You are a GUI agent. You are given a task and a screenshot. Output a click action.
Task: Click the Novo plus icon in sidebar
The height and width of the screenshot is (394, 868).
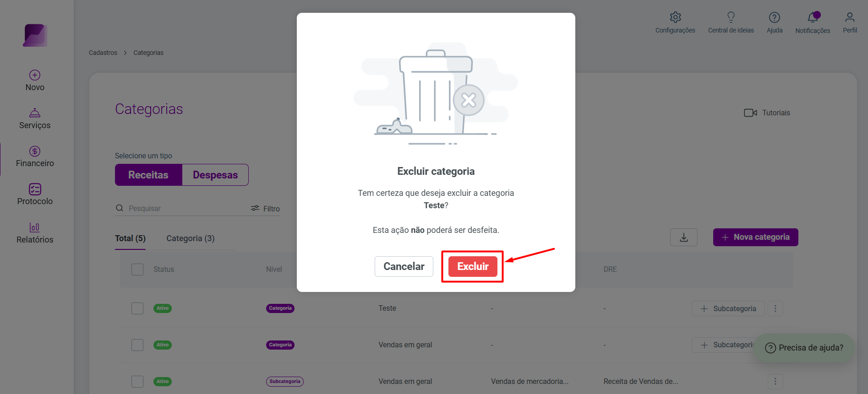click(x=35, y=75)
